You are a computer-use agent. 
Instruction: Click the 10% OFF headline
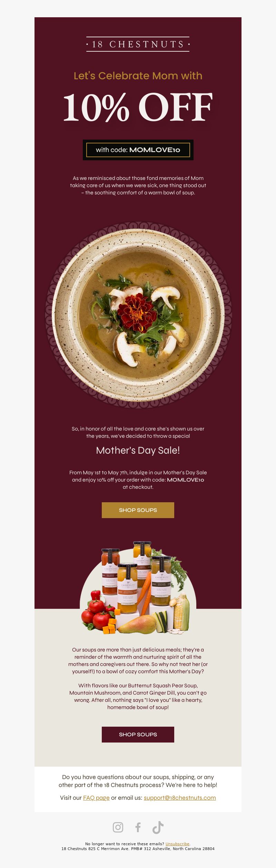(138, 107)
